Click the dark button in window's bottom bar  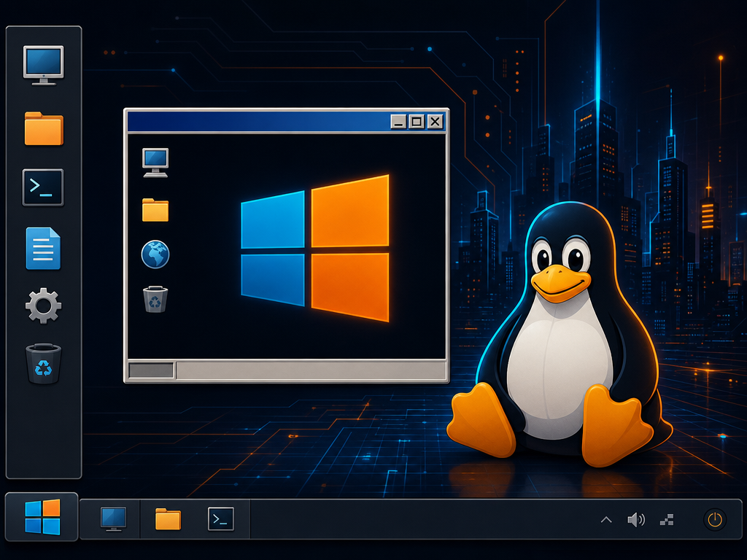tap(152, 370)
